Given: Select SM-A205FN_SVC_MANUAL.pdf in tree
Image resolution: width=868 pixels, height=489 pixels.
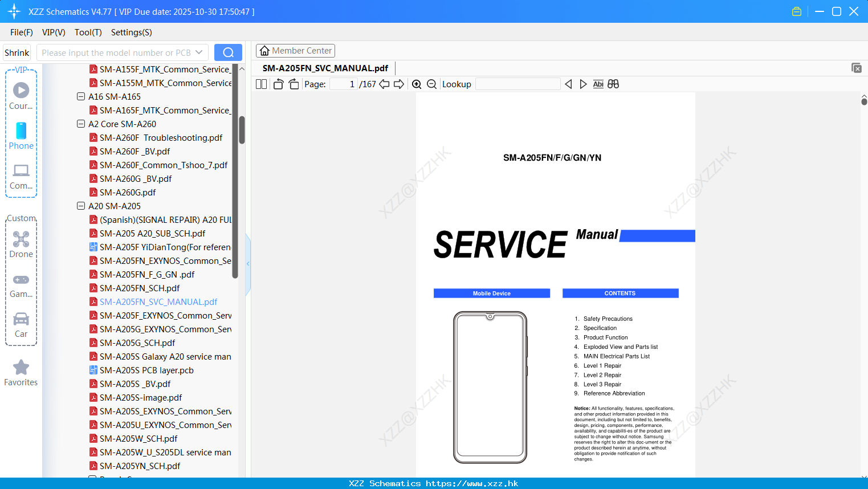Looking at the screenshot, I should pos(158,301).
